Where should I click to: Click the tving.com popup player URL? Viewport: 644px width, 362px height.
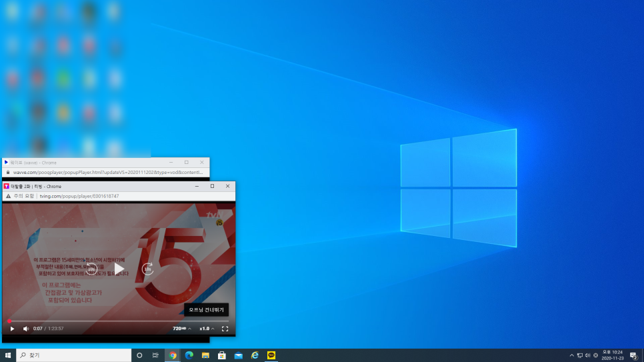pyautogui.click(x=79, y=197)
